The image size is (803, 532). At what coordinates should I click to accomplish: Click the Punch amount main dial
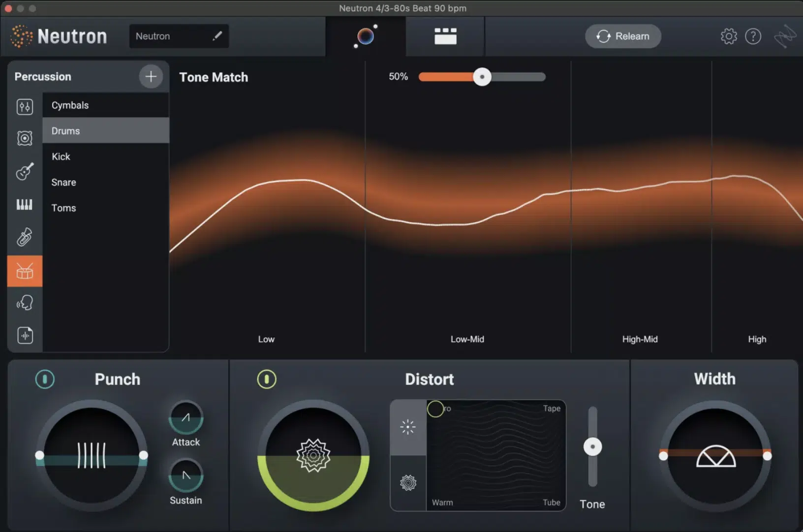click(92, 455)
